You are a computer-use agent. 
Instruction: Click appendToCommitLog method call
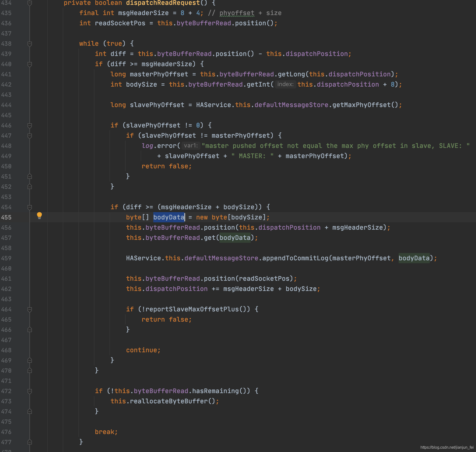point(295,258)
